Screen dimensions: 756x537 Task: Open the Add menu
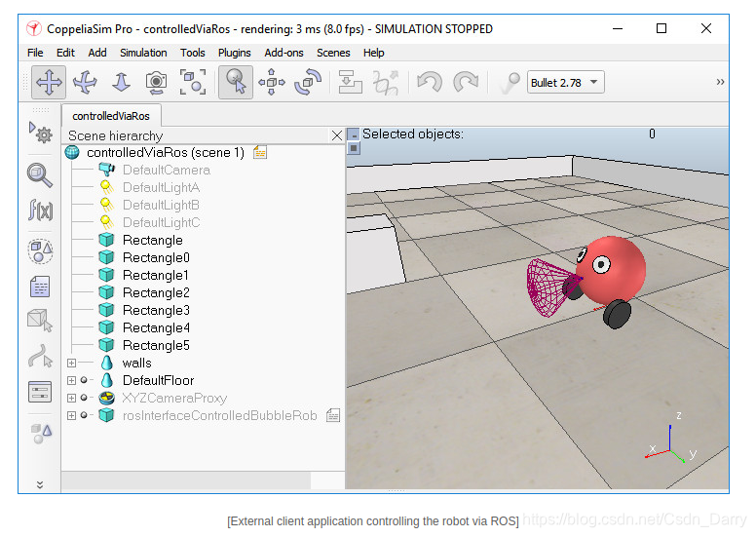[x=97, y=53]
